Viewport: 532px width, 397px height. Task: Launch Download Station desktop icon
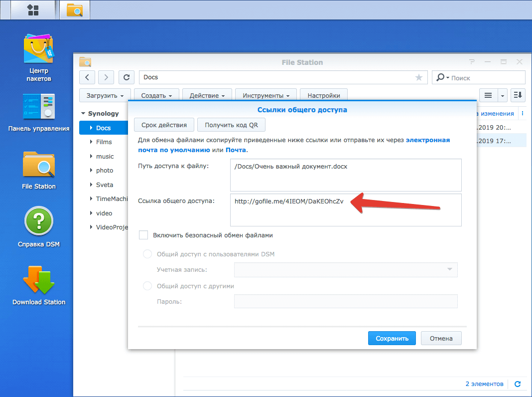click(x=39, y=280)
